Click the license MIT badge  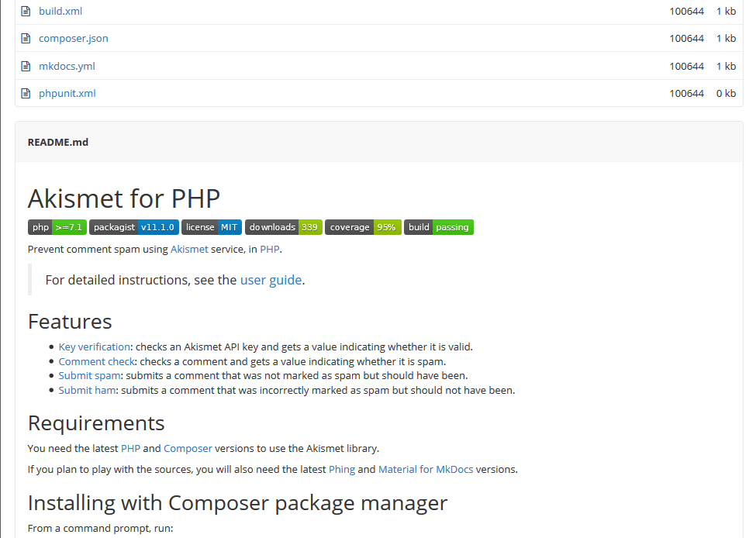(211, 227)
